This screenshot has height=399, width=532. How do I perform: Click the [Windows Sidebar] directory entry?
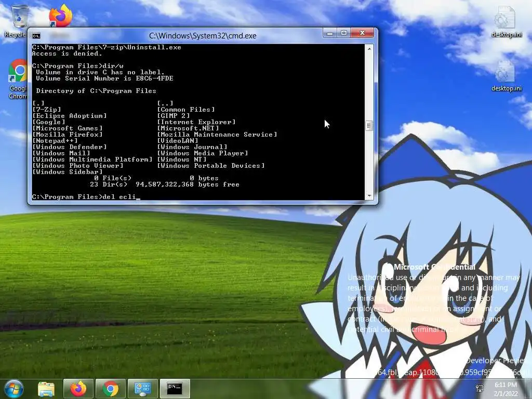[x=68, y=171]
